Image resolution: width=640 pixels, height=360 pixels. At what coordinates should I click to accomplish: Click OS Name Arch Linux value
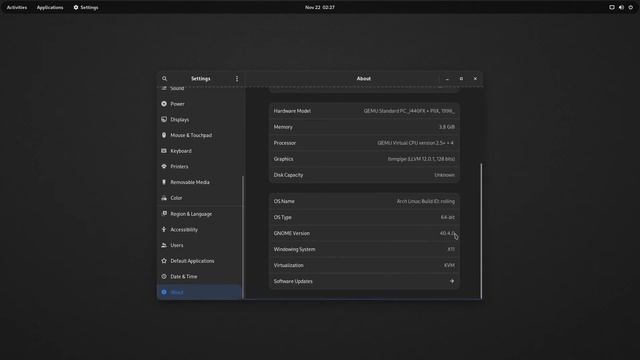tap(426, 201)
